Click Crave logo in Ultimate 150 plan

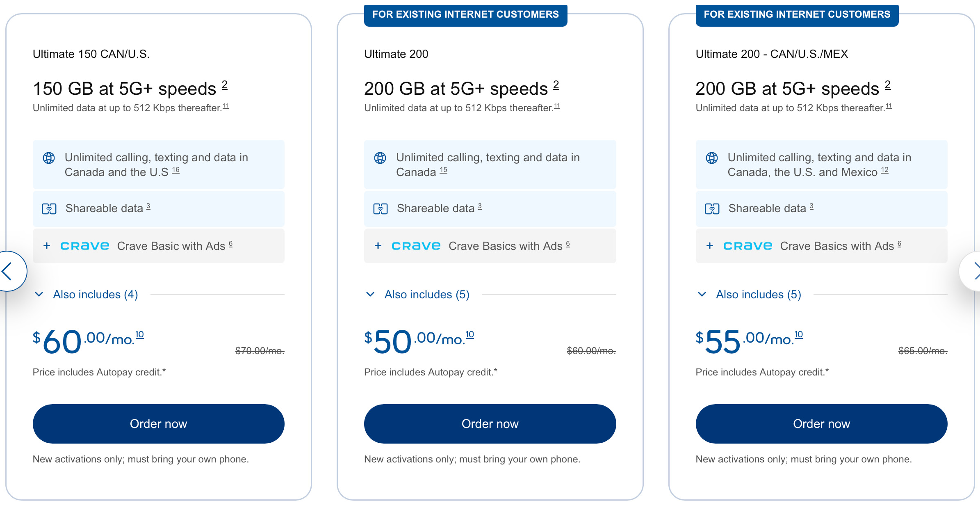click(84, 246)
